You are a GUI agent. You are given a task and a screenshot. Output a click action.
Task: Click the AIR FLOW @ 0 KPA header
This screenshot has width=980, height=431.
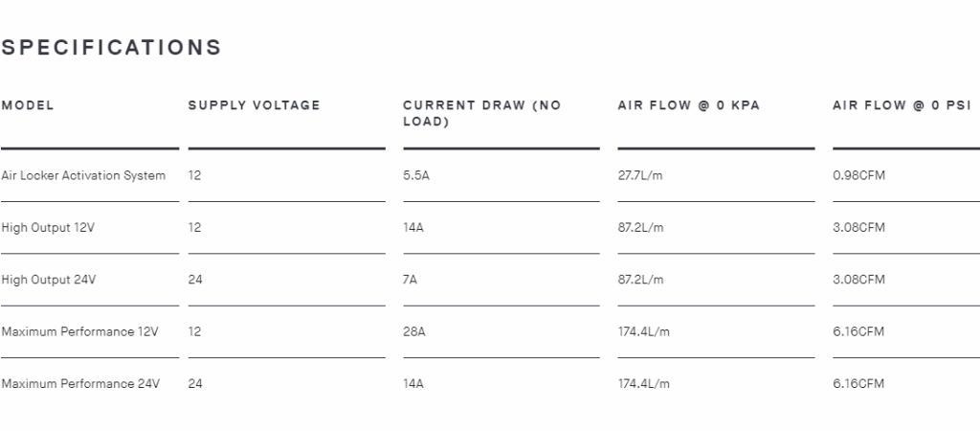point(689,105)
